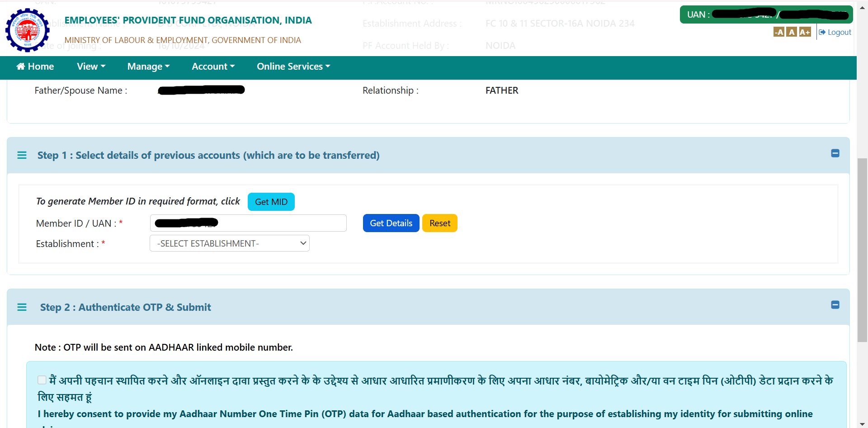This screenshot has width=868, height=428.
Task: Click the Get MID button
Action: [x=271, y=201]
